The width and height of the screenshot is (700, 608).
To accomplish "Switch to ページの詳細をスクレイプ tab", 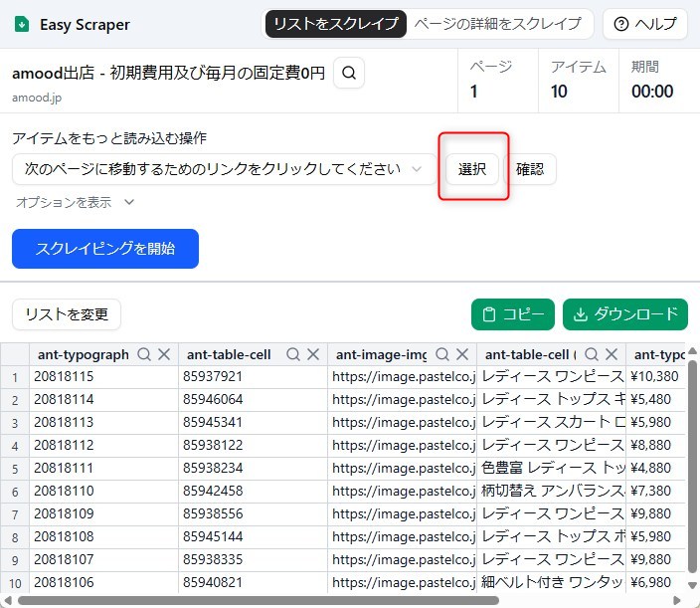I will [x=498, y=24].
